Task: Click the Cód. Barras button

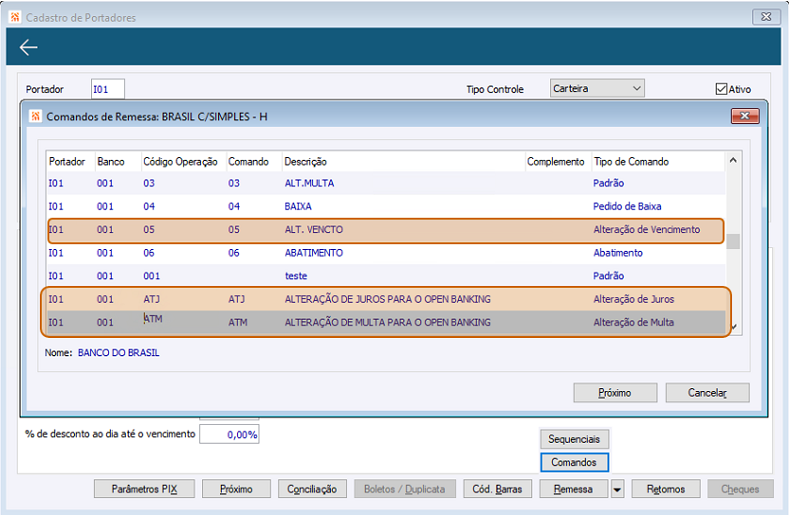Action: click(x=497, y=489)
